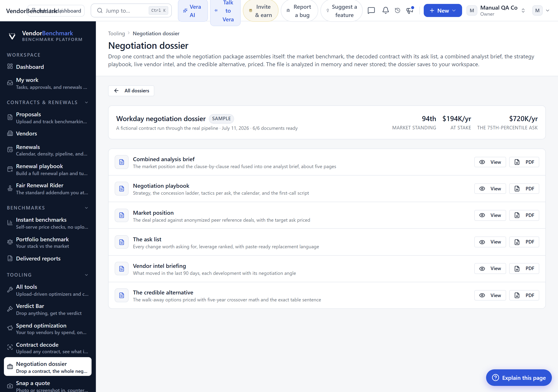View the Negotiation playbook document
This screenshot has width=558, height=392.
pyautogui.click(x=490, y=188)
